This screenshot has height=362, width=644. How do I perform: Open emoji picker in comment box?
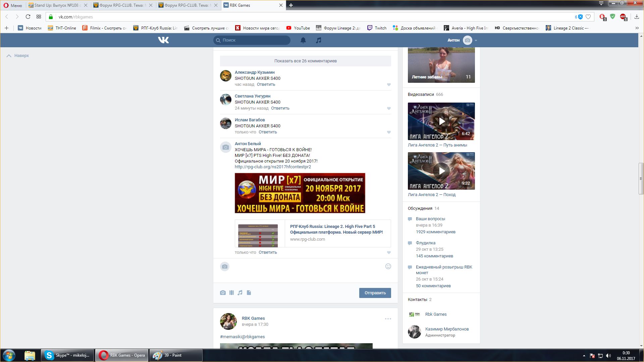(x=388, y=266)
